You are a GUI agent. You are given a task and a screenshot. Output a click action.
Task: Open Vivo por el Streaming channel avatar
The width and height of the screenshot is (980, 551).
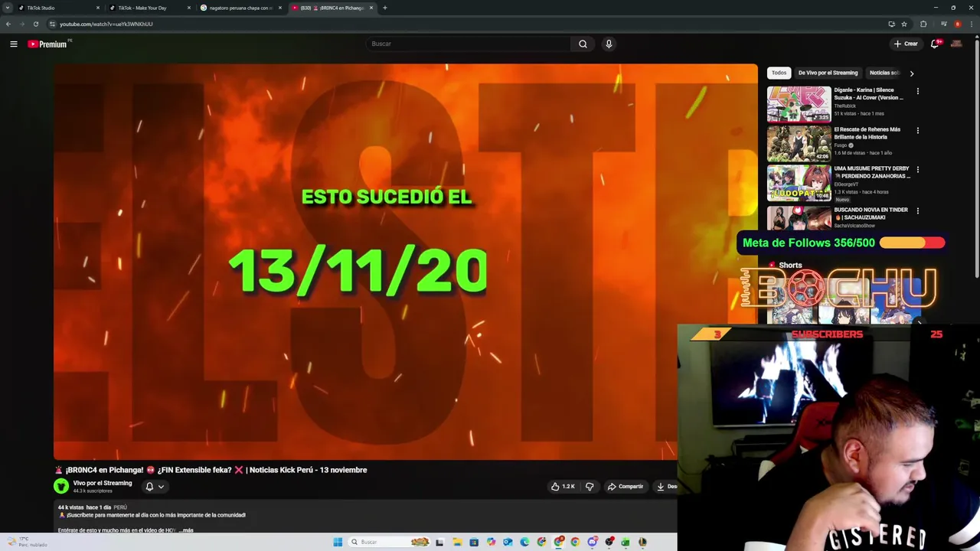pyautogui.click(x=61, y=486)
